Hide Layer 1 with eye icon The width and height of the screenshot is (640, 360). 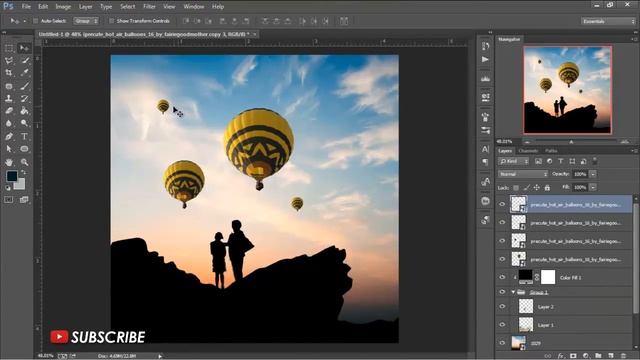[x=502, y=324]
